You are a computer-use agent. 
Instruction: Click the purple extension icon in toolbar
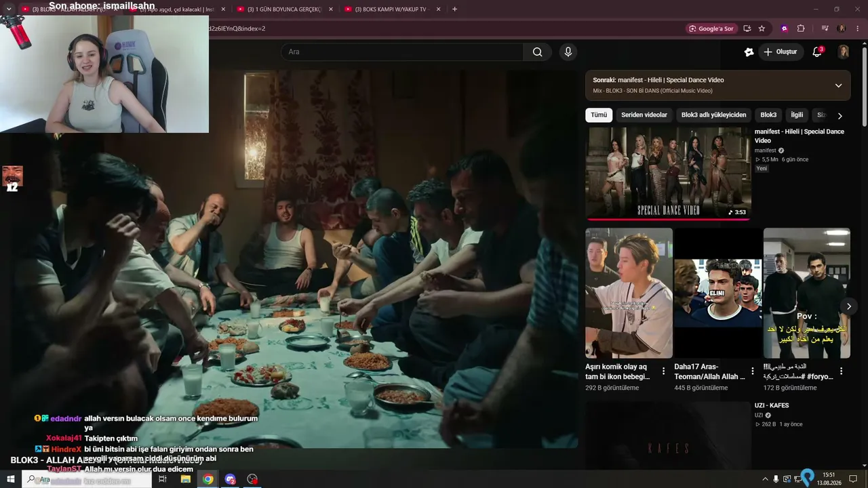(785, 28)
